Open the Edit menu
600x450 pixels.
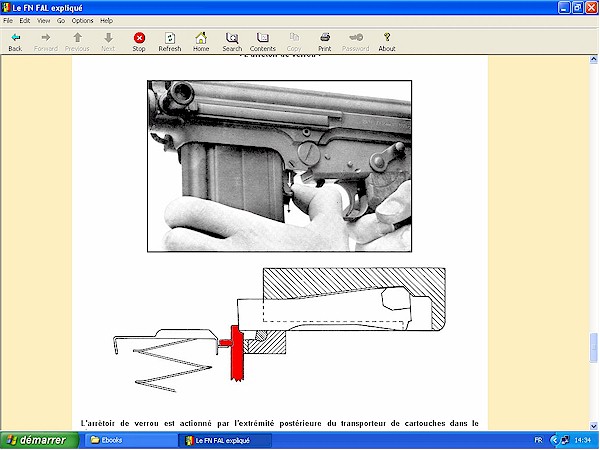25,21
